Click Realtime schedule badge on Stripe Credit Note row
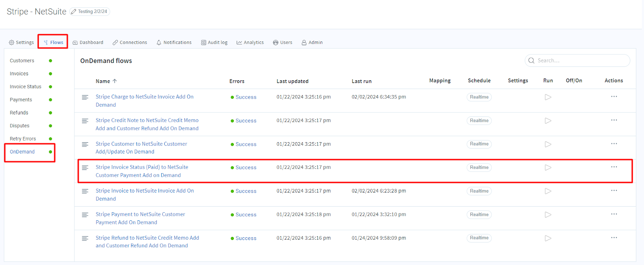The image size is (644, 265). click(479, 120)
